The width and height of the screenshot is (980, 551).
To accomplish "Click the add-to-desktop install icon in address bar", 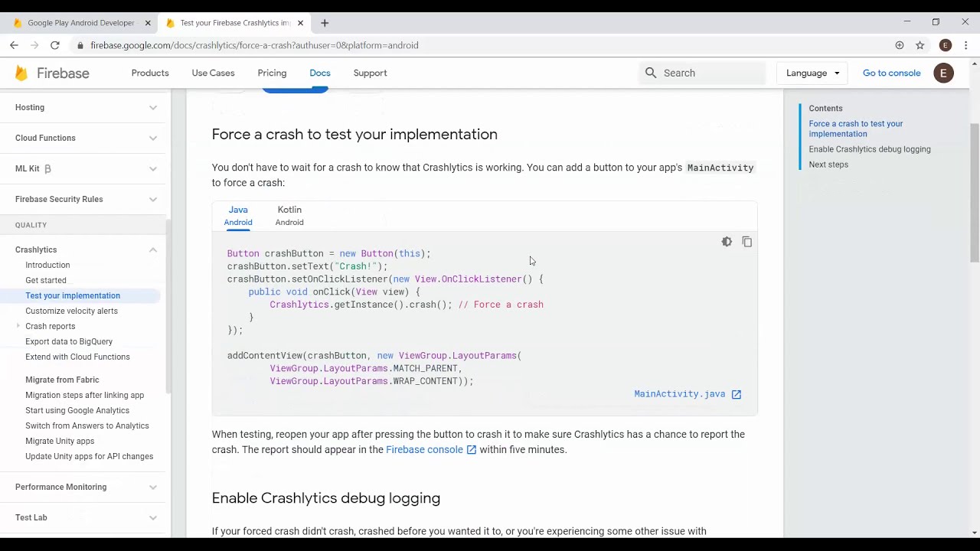I will click(x=900, y=45).
